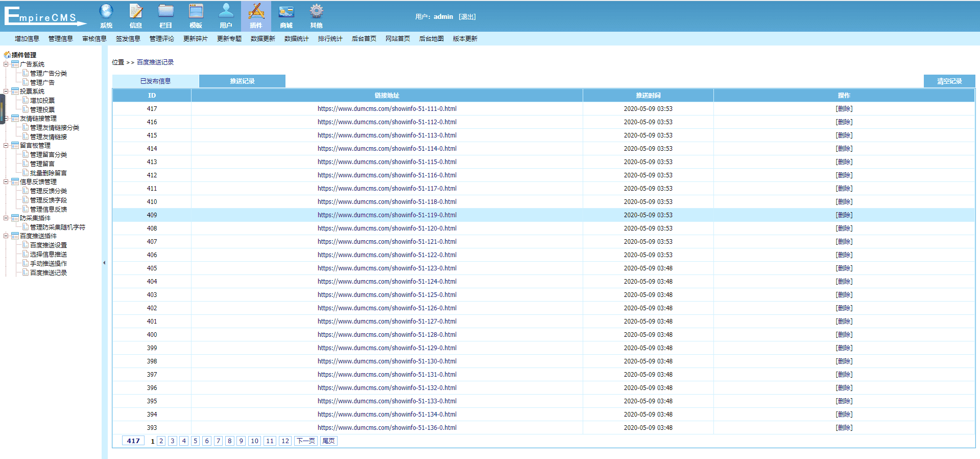This screenshot has width=980, height=459.
Task: Go to page 5 in pagination
Action: [x=195, y=441]
